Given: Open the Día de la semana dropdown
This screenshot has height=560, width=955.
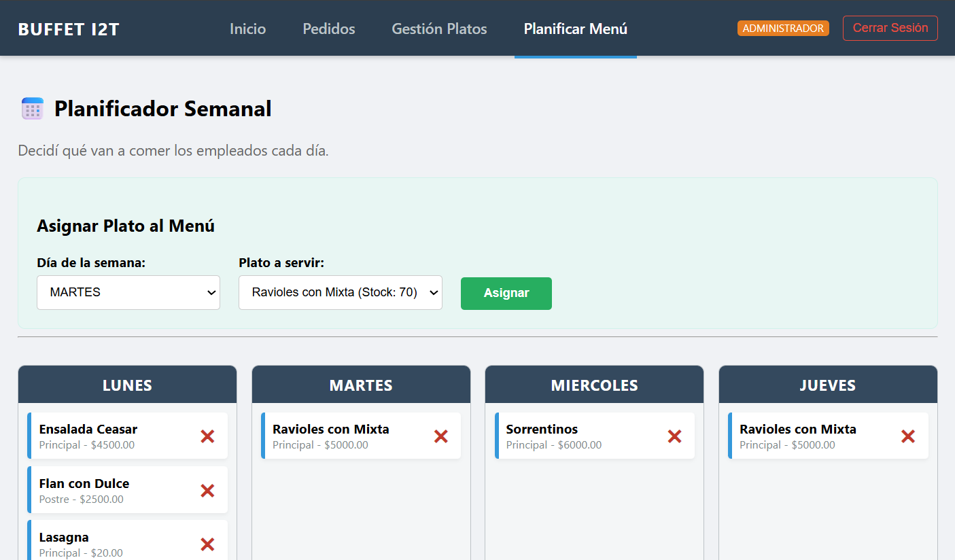Looking at the screenshot, I should pos(128,292).
